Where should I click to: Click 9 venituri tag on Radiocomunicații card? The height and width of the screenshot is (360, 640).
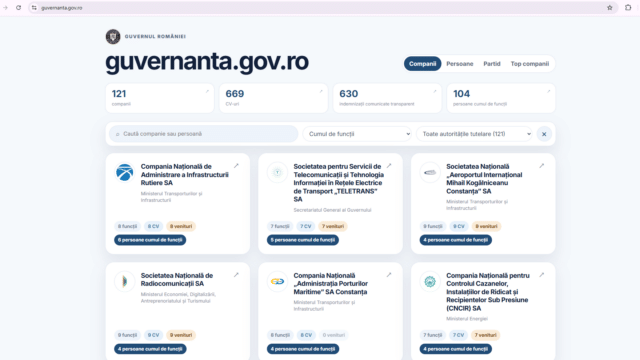pyautogui.click(x=181, y=335)
